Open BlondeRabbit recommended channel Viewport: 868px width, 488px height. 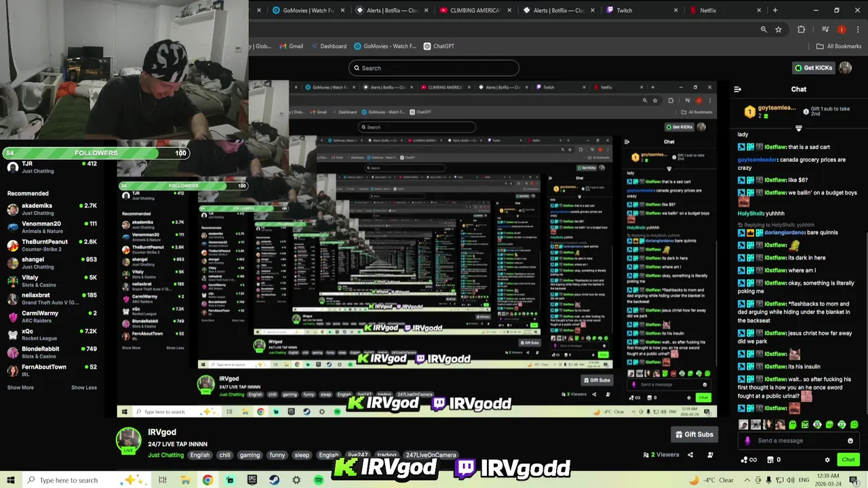point(52,352)
